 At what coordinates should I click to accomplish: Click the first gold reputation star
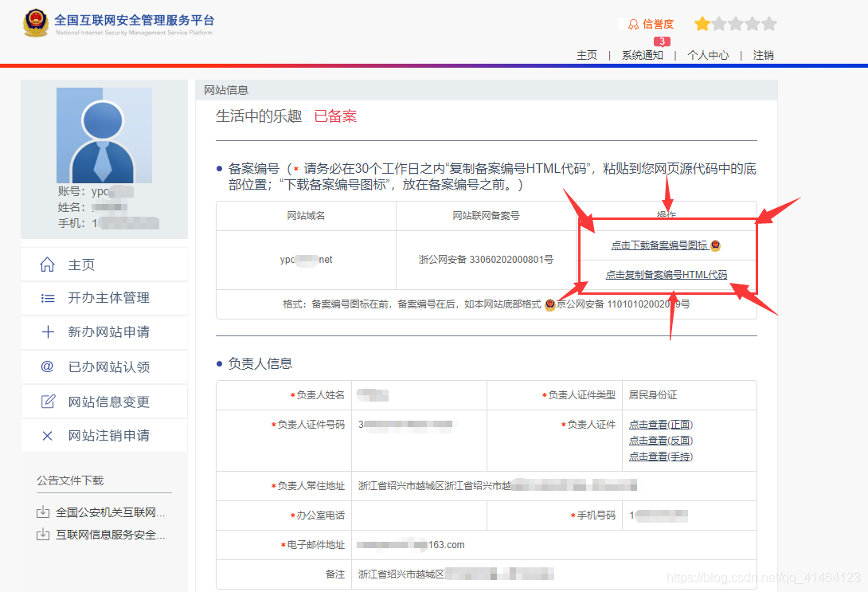tap(702, 24)
